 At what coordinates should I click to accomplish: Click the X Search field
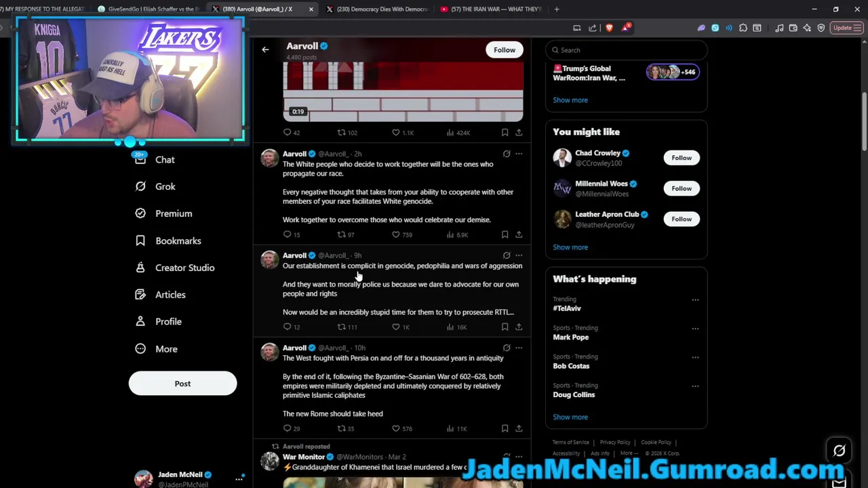pyautogui.click(x=627, y=50)
